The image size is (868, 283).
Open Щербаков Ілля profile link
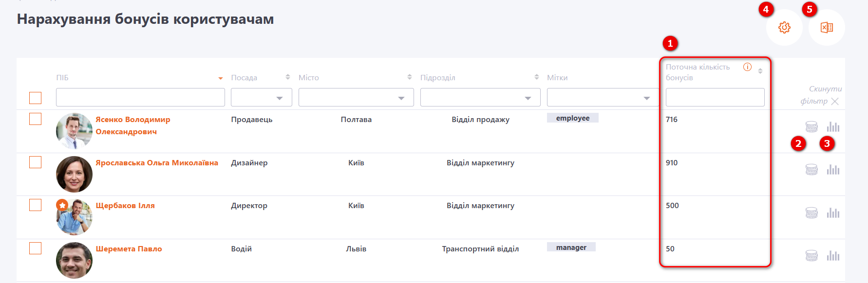coord(125,206)
